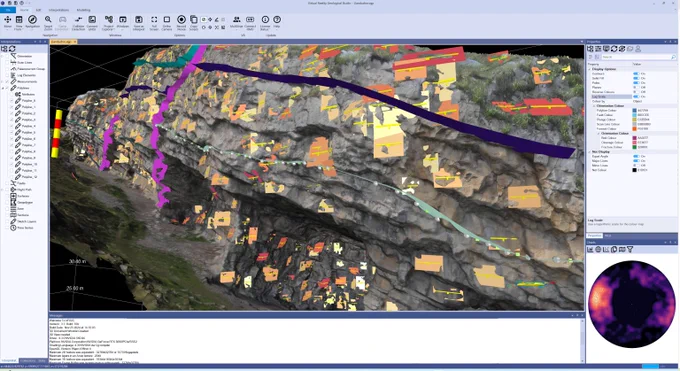The height and width of the screenshot is (371, 680).
Task: Click the Copy Screen icon
Action: [193, 20]
